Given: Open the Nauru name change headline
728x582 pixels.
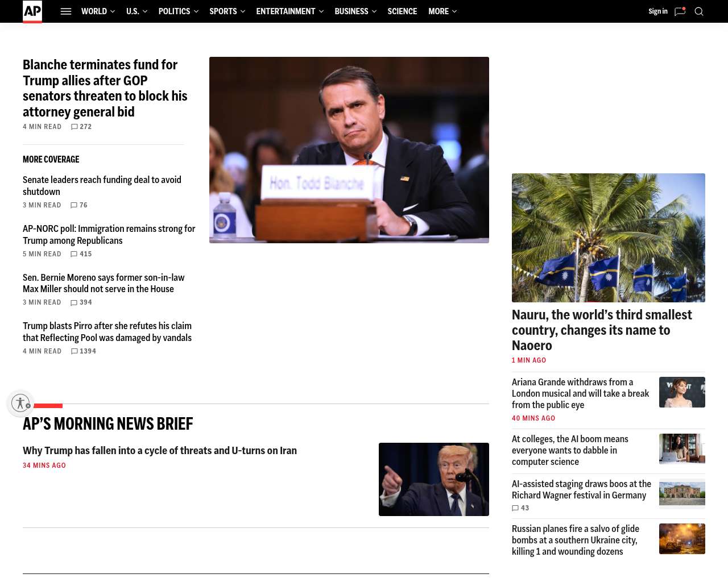Looking at the screenshot, I should click(x=602, y=330).
